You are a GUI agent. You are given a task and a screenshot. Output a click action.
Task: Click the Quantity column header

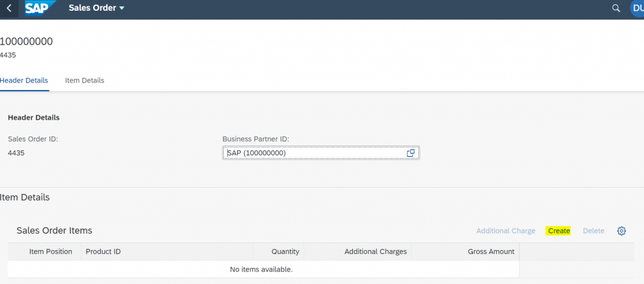(x=279, y=251)
